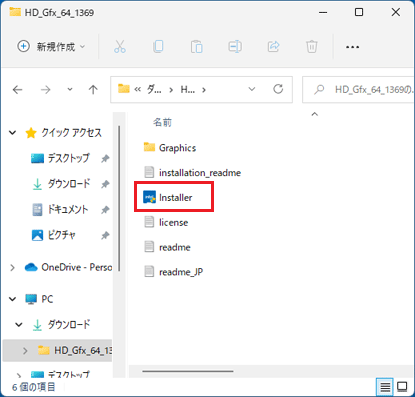Click the HD_Gfx_64_1369 search box

pyautogui.click(x=358, y=89)
